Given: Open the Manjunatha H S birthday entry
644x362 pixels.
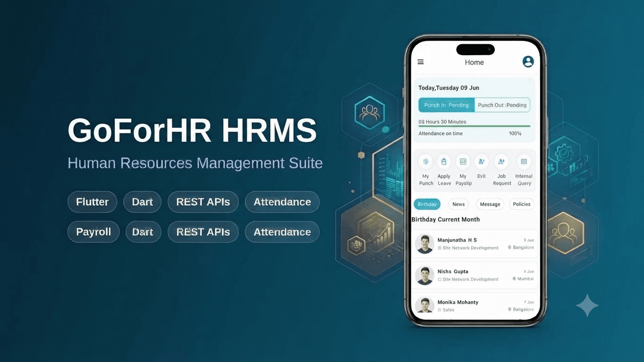Looking at the screenshot, I should 475,244.
